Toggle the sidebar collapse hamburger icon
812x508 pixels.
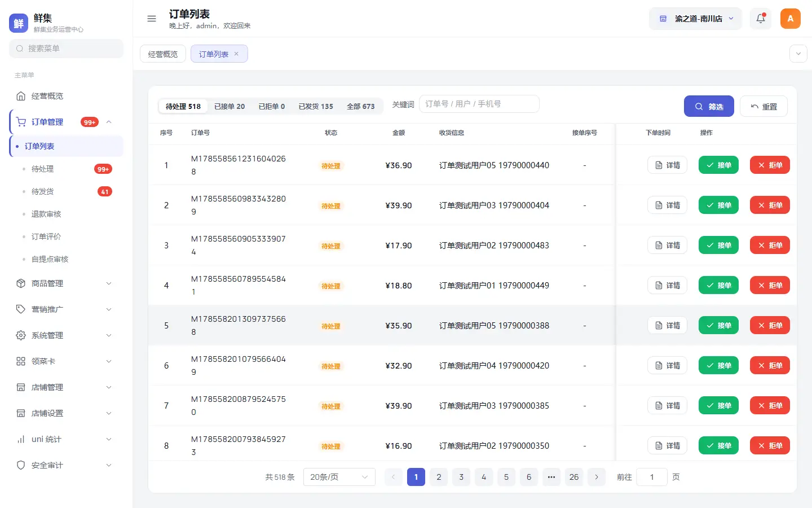pos(152,19)
